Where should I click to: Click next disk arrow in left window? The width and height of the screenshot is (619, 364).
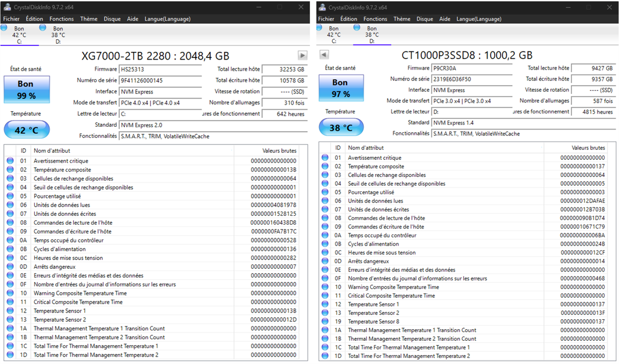pyautogui.click(x=302, y=55)
